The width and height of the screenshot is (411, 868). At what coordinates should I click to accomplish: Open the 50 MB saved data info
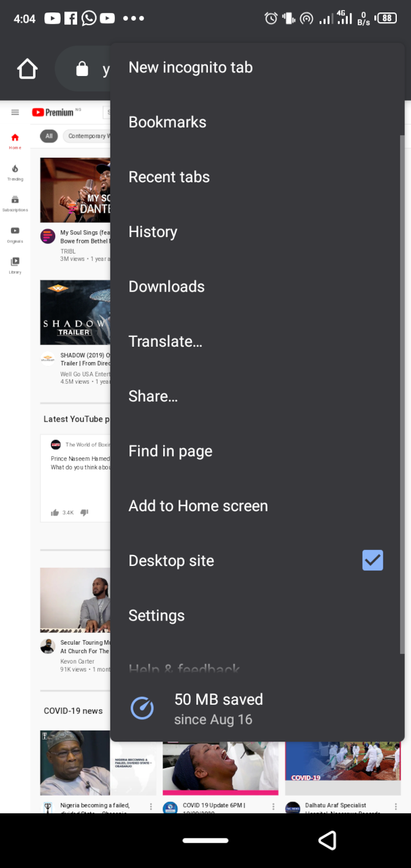(x=258, y=709)
